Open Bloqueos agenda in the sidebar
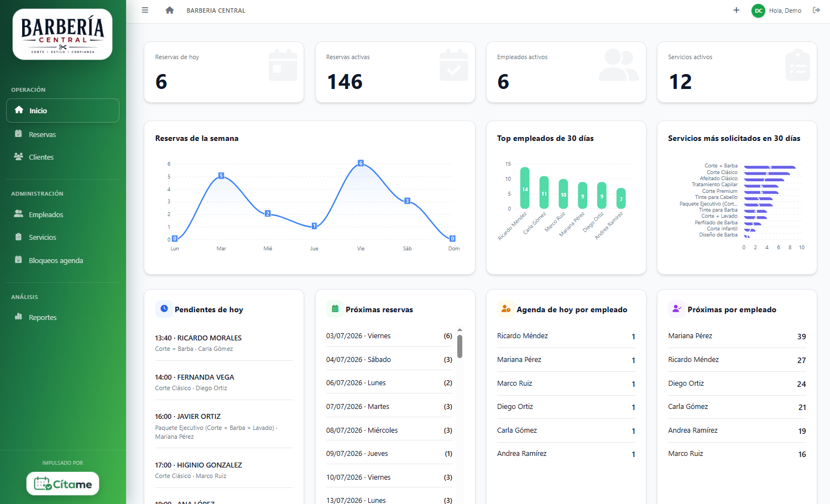This screenshot has width=830, height=504. (62, 260)
